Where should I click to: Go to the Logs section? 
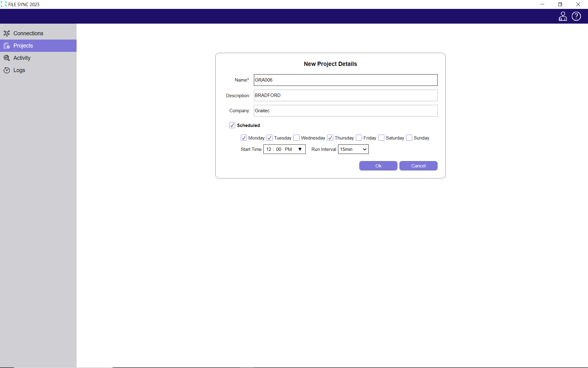tap(19, 70)
